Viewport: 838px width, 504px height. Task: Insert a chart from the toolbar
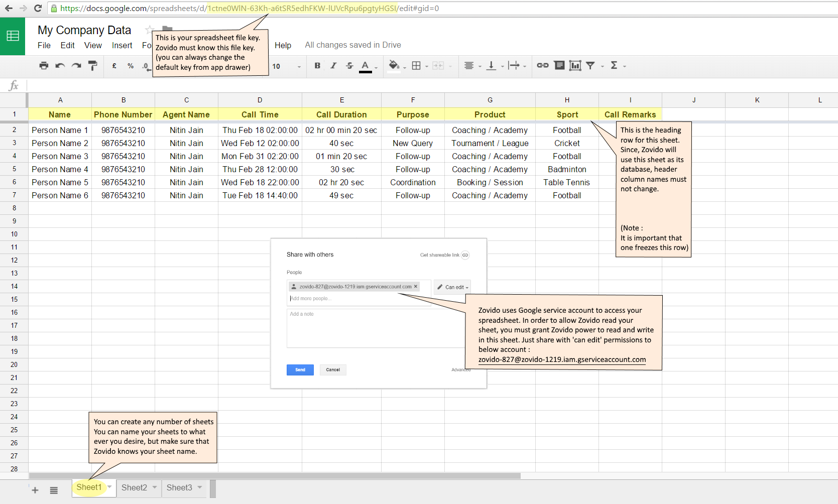tap(575, 66)
